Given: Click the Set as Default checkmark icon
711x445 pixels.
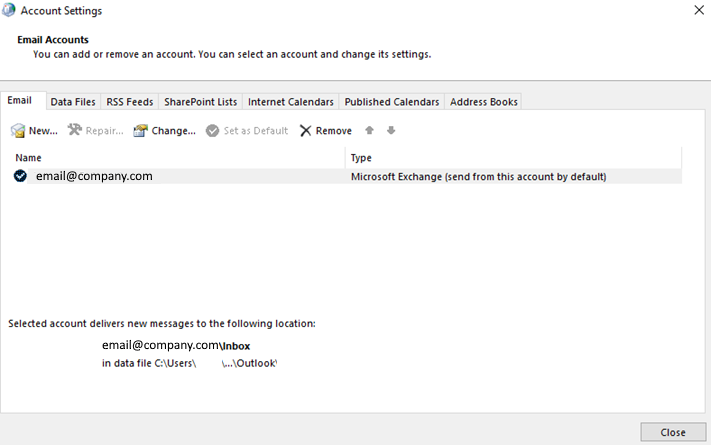Looking at the screenshot, I should 212,131.
